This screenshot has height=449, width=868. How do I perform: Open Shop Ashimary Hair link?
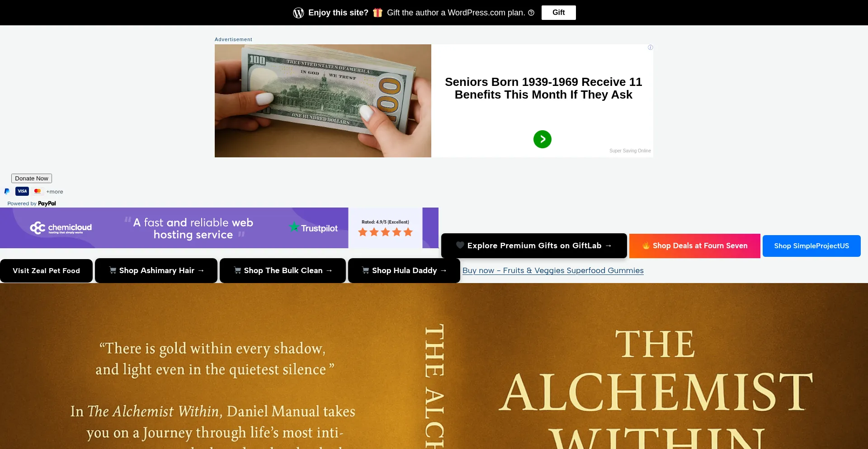[156, 270]
